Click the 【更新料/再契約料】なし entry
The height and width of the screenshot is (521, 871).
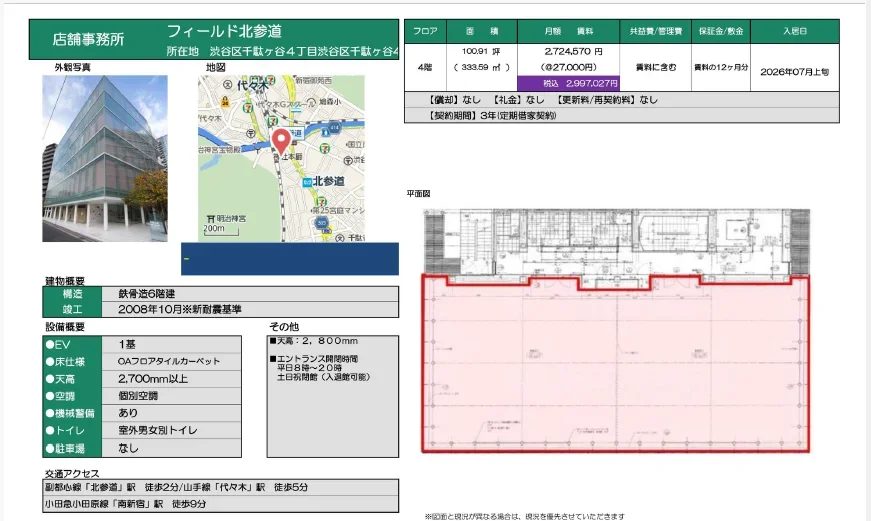click(x=607, y=99)
